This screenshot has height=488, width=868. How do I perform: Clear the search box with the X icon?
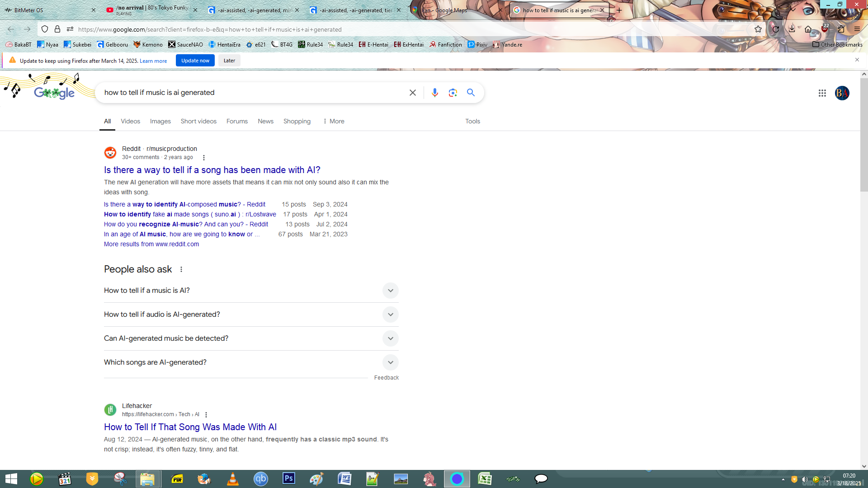(412, 93)
